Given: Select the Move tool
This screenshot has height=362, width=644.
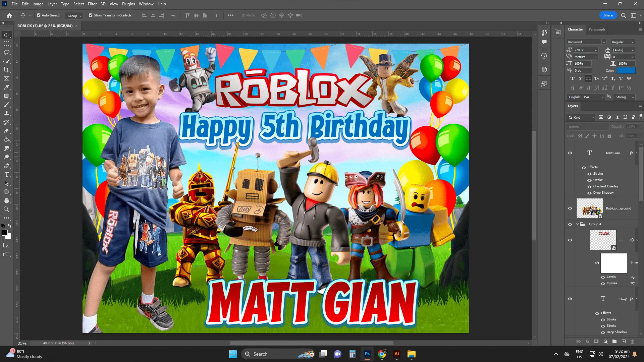Looking at the screenshot, I should click(x=6, y=35).
